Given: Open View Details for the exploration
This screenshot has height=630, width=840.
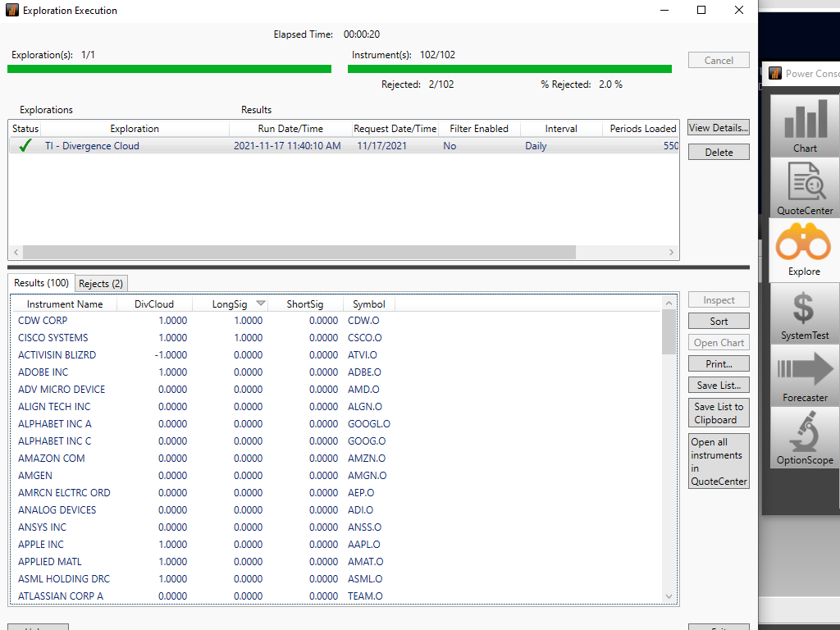Looking at the screenshot, I should click(718, 127).
